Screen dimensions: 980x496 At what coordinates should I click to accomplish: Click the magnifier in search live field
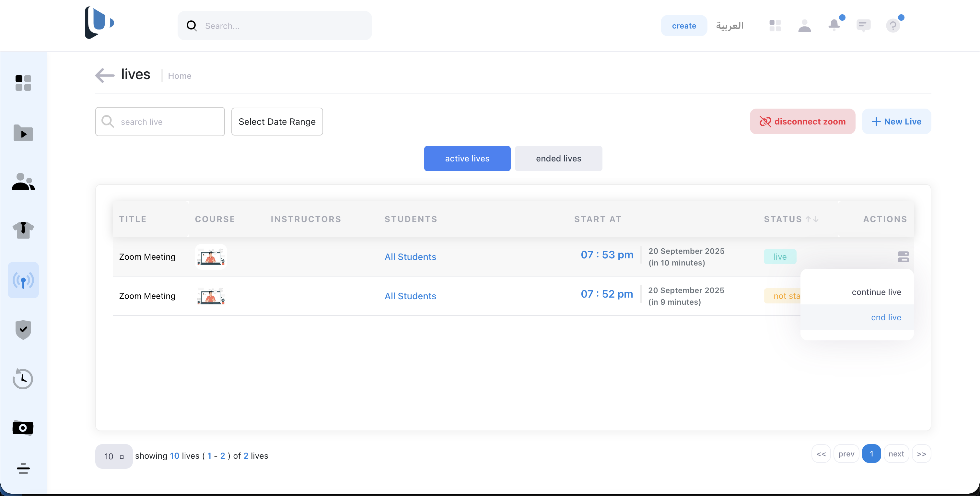108,122
